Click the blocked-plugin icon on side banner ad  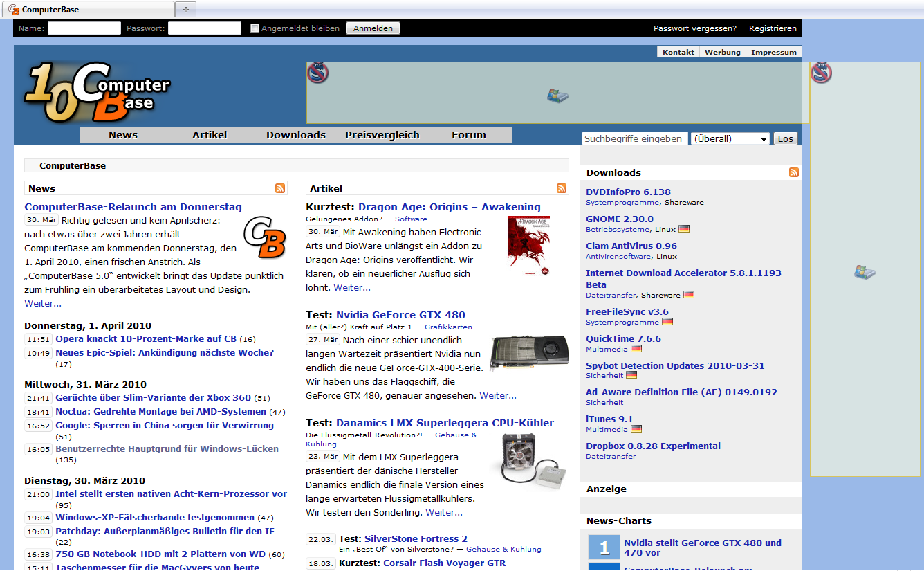point(821,73)
